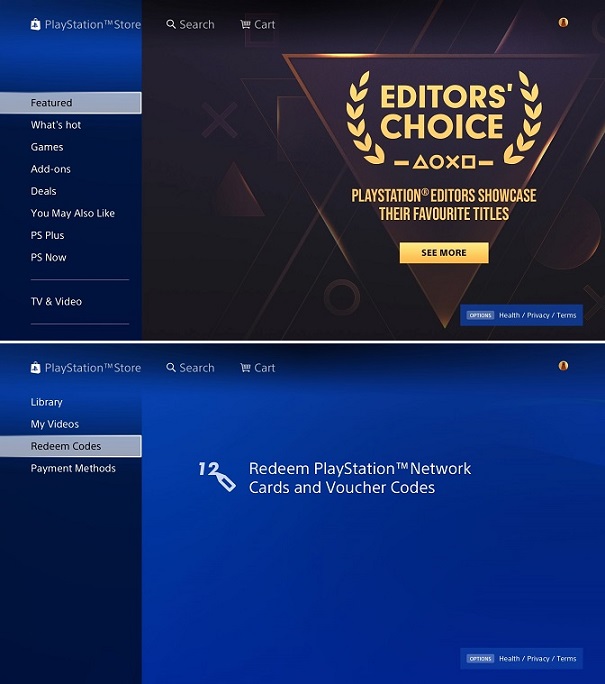
Task: Open What's hot section
Action: pyautogui.click(x=56, y=125)
